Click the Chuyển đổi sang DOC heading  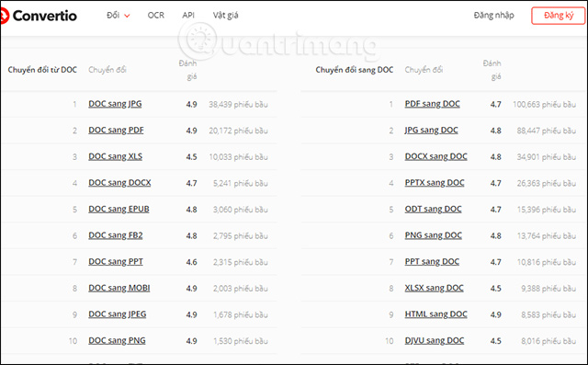(355, 70)
